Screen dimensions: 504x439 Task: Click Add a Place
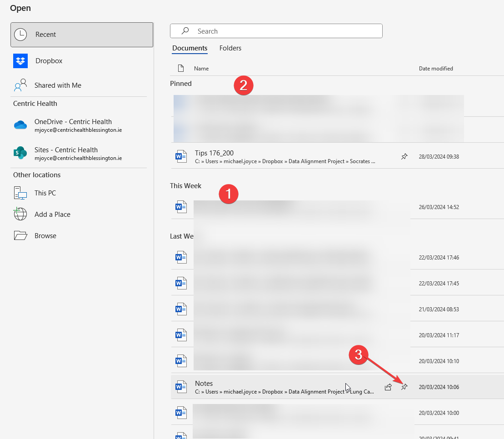tap(52, 215)
